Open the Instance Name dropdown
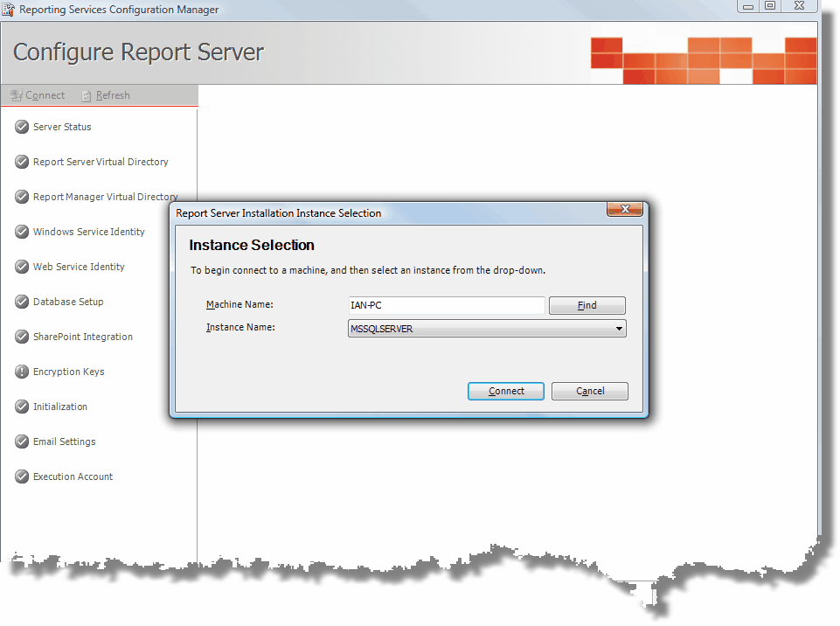 619,329
